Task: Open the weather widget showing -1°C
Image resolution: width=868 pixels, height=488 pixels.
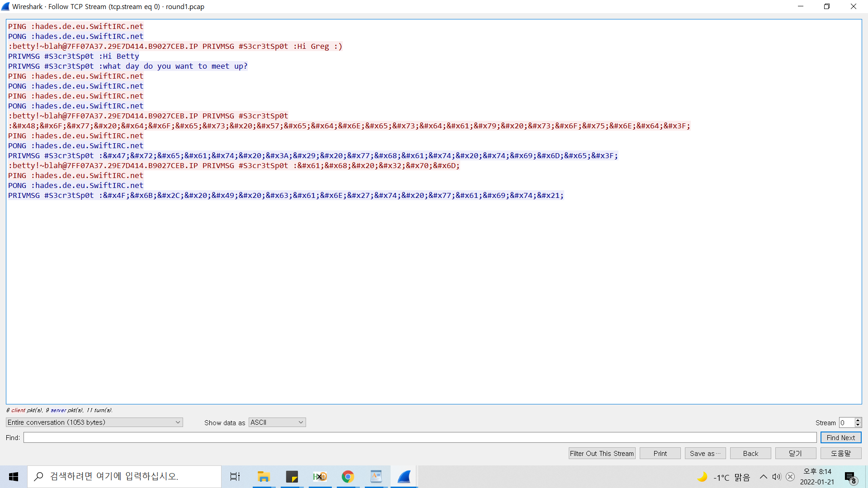Action: pos(724,477)
